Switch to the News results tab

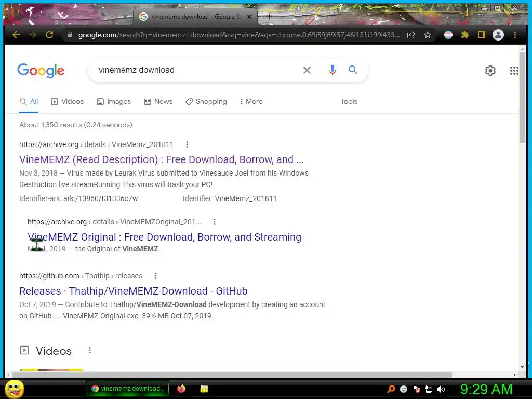(x=158, y=102)
